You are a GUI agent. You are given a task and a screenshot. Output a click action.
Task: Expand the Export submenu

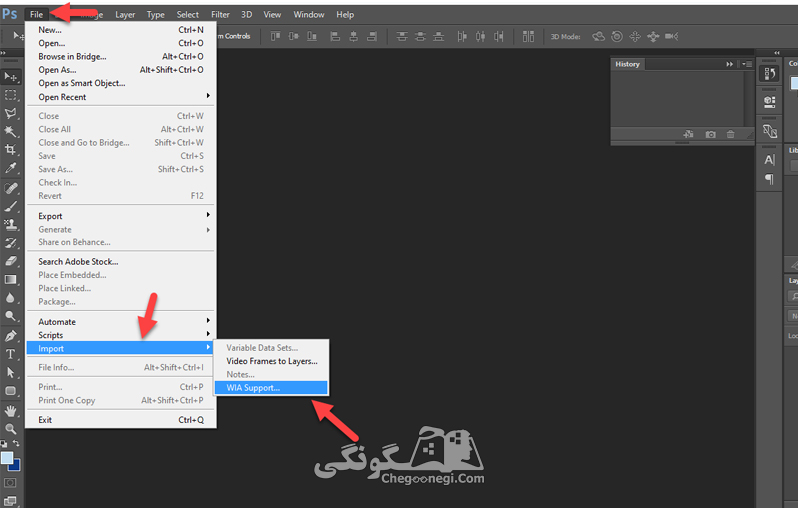121,216
